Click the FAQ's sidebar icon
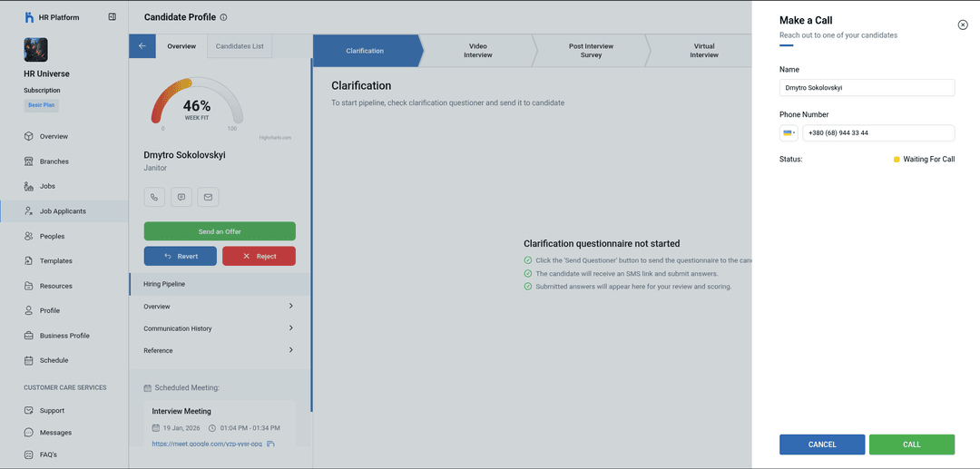 29,454
